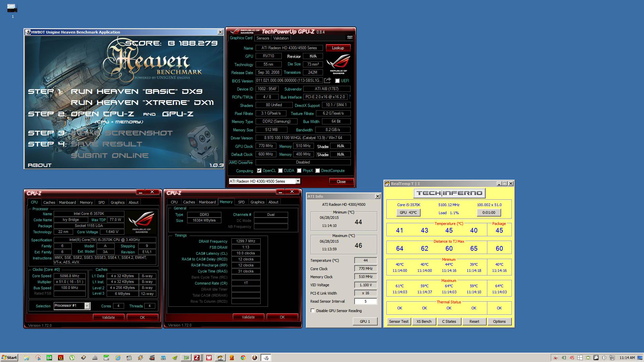Viewport: 644px width, 362px height.
Task: Open the Processor #1 selection dropdown
Action: pos(87,306)
